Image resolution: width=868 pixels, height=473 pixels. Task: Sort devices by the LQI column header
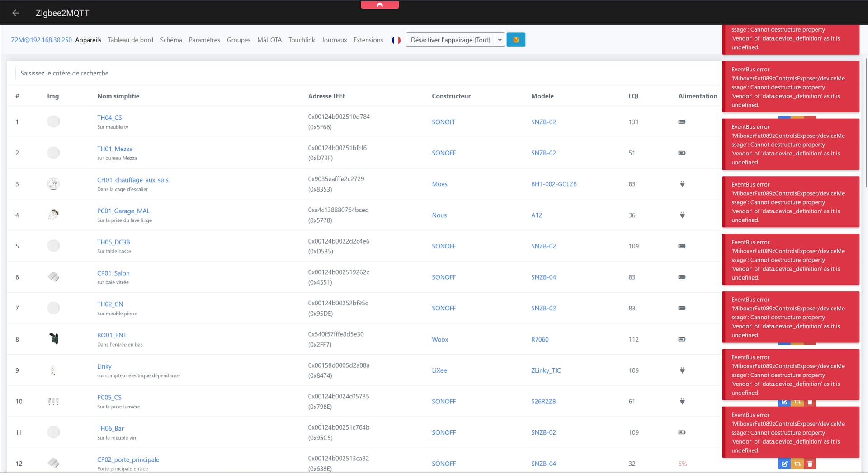point(633,96)
